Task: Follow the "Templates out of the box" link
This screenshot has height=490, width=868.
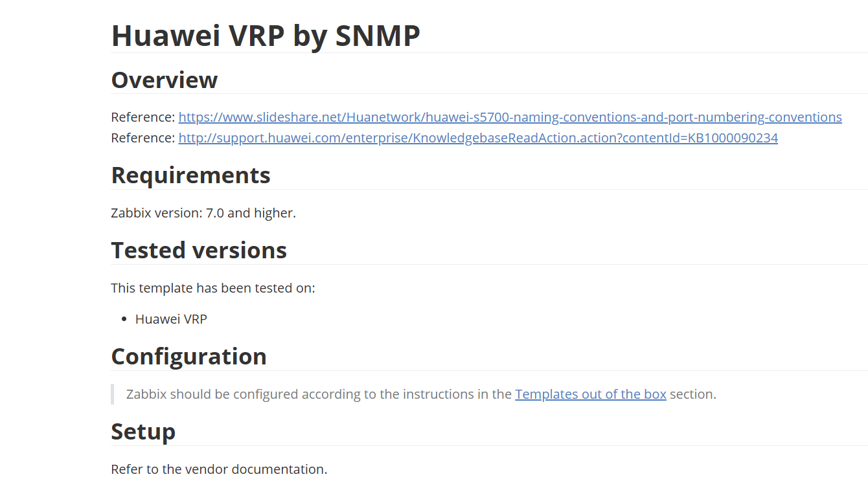Action: 590,394
